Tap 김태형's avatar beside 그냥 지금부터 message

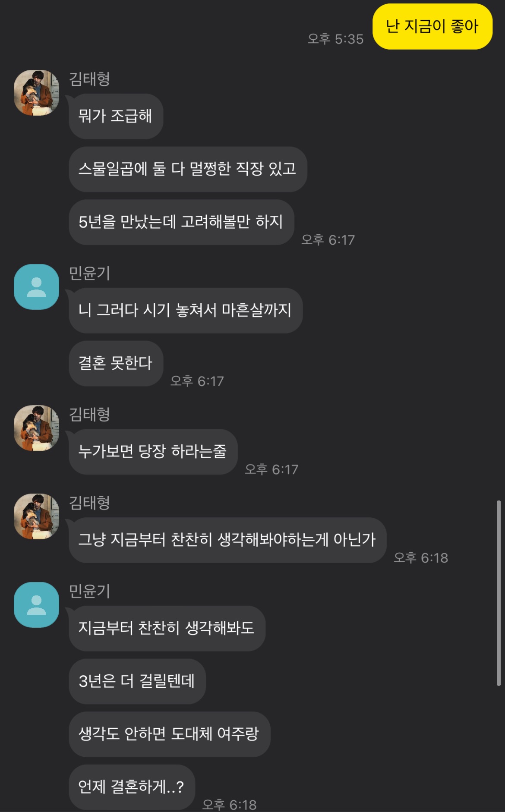[37, 516]
